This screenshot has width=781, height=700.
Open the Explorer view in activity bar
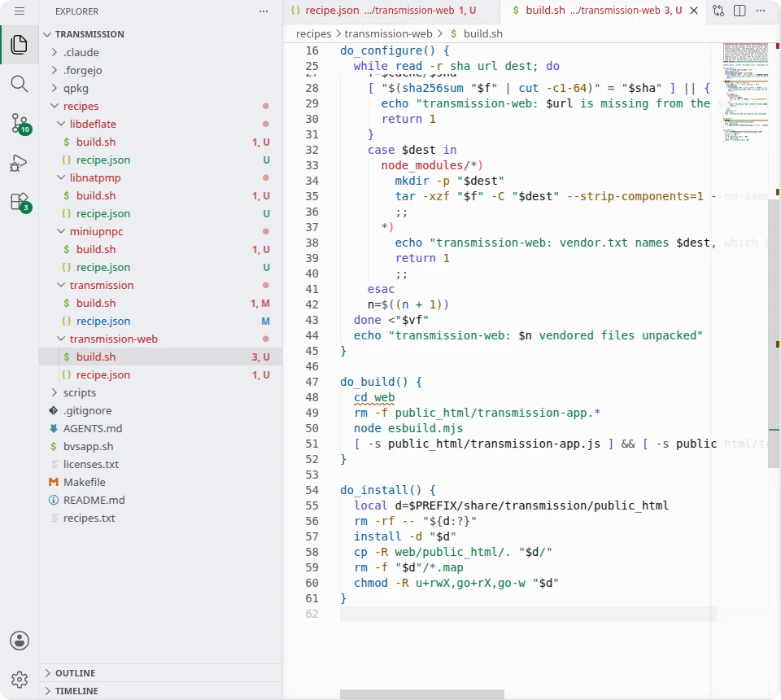(20, 44)
